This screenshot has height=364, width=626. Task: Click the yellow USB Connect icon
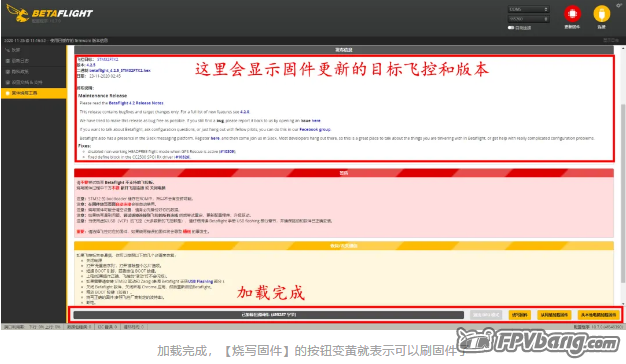602,14
